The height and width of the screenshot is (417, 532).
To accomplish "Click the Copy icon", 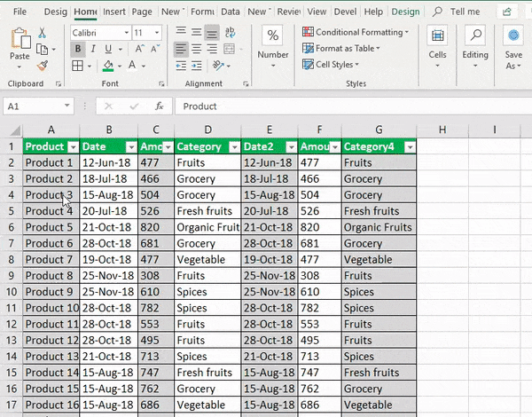I will tap(42, 50).
